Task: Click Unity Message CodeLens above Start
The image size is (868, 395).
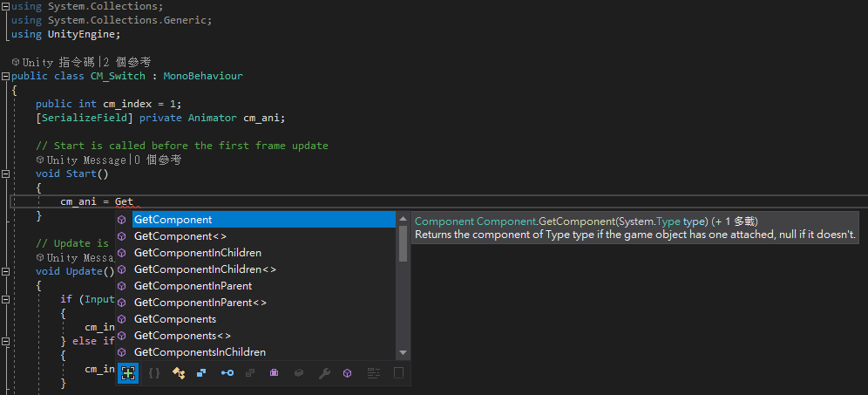Action: pos(86,160)
